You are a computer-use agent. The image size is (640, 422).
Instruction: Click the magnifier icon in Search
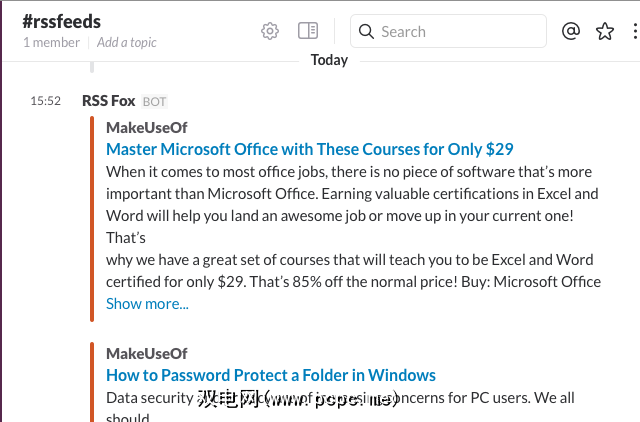367,31
